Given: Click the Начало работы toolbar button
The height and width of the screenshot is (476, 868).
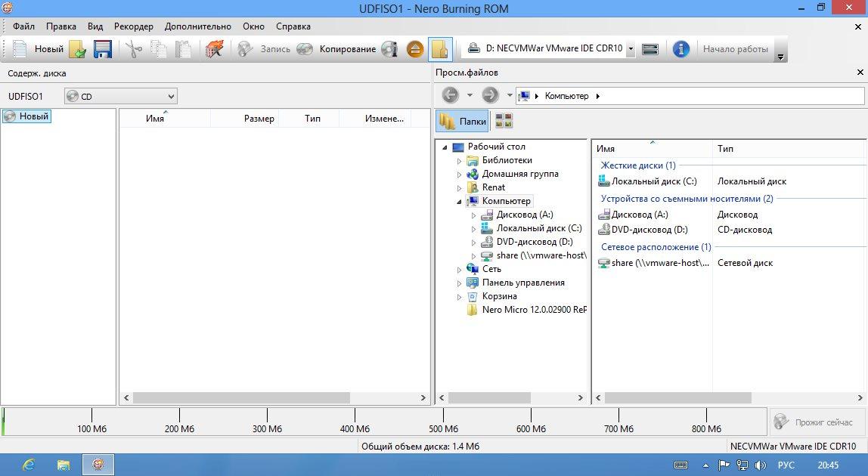Looking at the screenshot, I should 735,48.
